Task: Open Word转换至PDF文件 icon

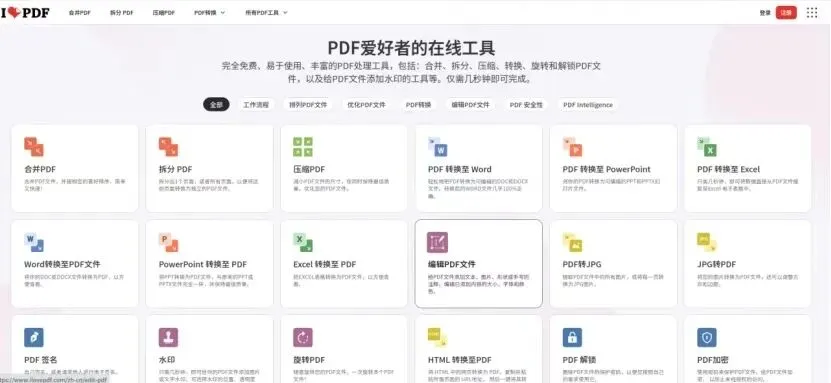Action: pos(33,242)
